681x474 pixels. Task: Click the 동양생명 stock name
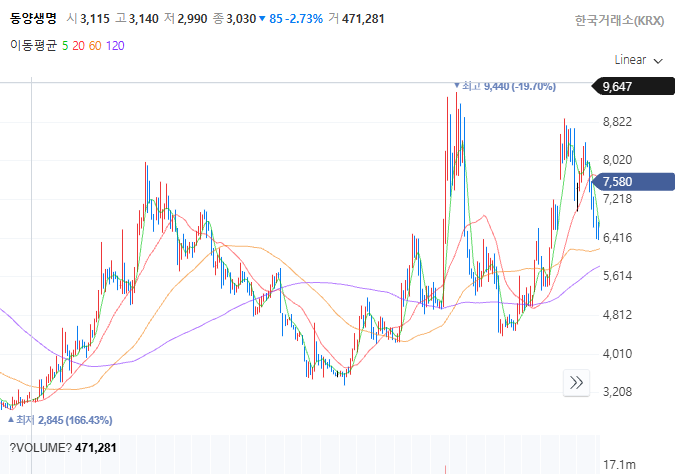[33, 19]
